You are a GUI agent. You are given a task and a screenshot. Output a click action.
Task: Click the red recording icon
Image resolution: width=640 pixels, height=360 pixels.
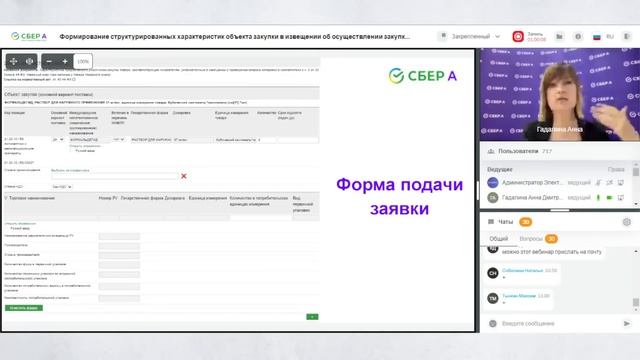[518, 36]
